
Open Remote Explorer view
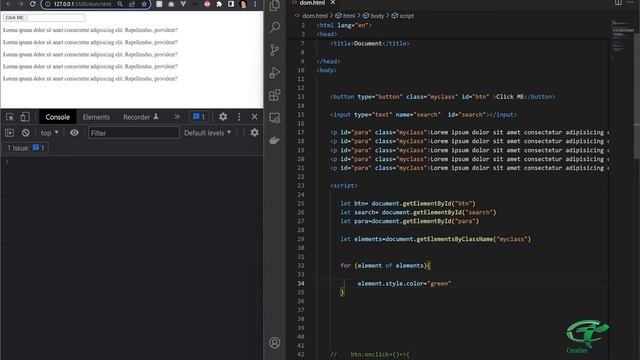click(275, 118)
